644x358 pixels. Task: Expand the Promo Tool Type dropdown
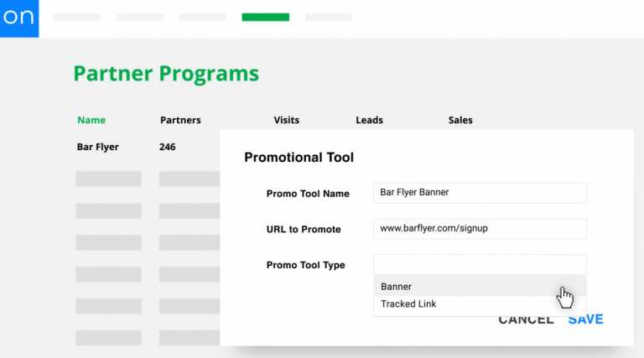tap(480, 264)
